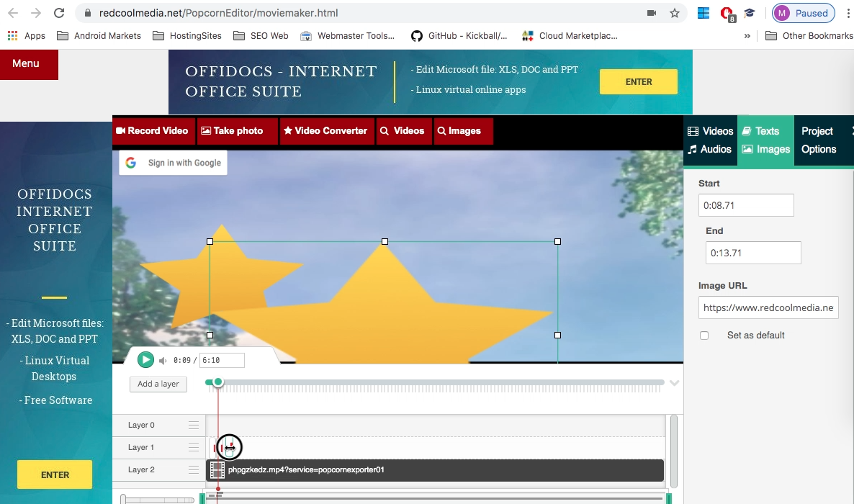
Task: Click the film strip icon on video clip
Action: 217,470
